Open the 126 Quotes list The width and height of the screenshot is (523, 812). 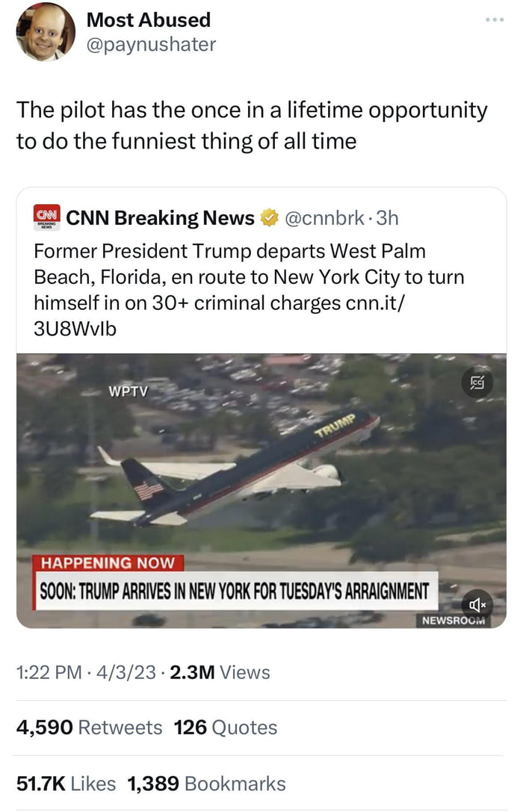pyautogui.click(x=225, y=728)
